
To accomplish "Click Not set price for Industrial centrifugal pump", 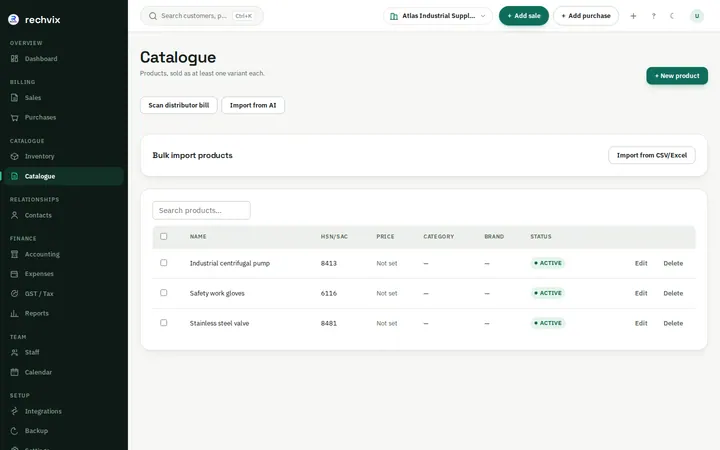I will [387, 264].
